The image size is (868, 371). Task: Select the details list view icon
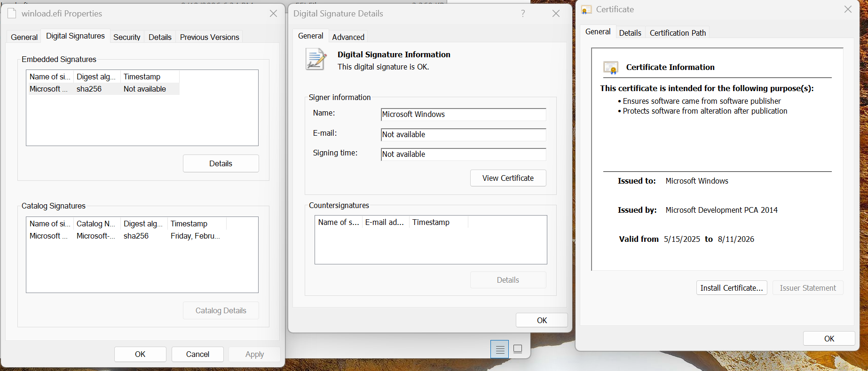click(x=500, y=349)
